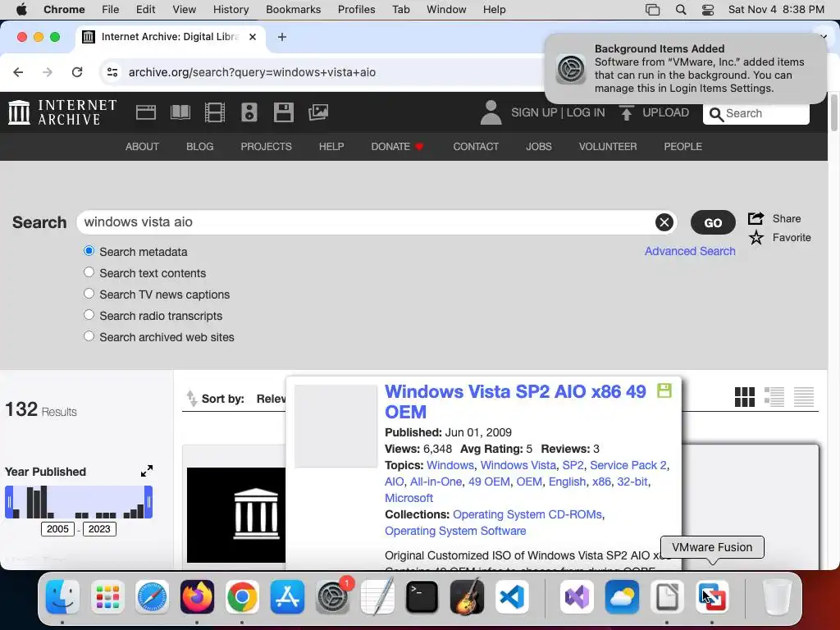This screenshot has height=630, width=840.
Task: Select Search metadata radio button
Action: [89, 251]
